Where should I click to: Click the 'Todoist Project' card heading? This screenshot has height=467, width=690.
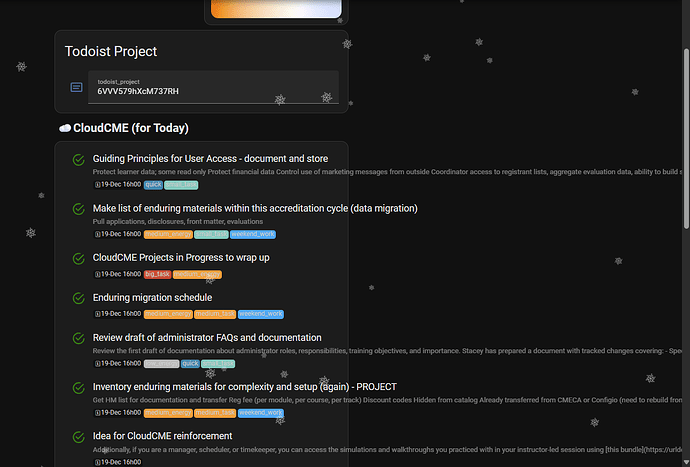[x=111, y=51]
